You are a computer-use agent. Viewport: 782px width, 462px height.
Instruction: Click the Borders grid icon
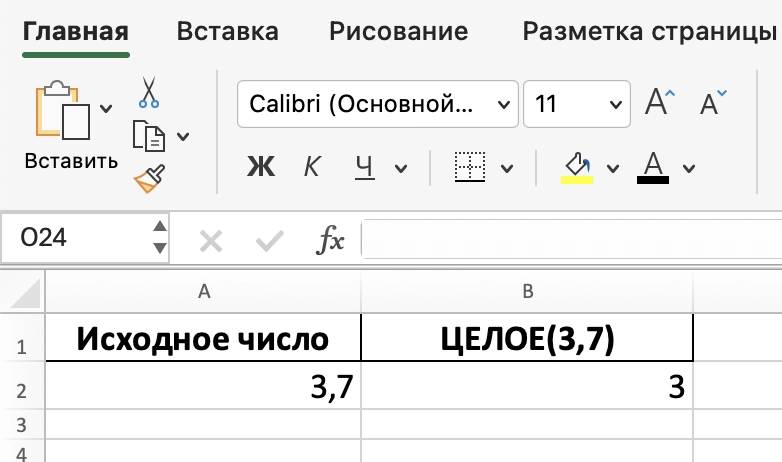470,167
